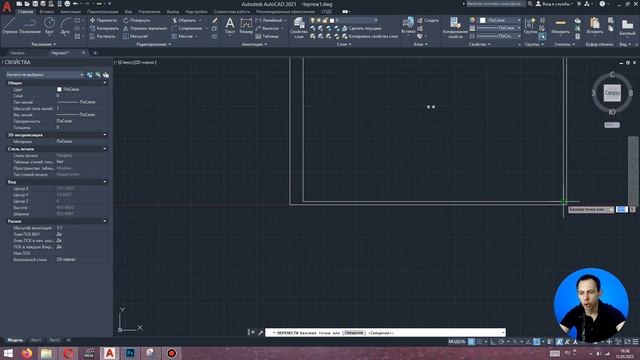The width and height of the screenshot is (640, 360).
Task: Click the Группа (Group) icon
Action: point(530,25)
